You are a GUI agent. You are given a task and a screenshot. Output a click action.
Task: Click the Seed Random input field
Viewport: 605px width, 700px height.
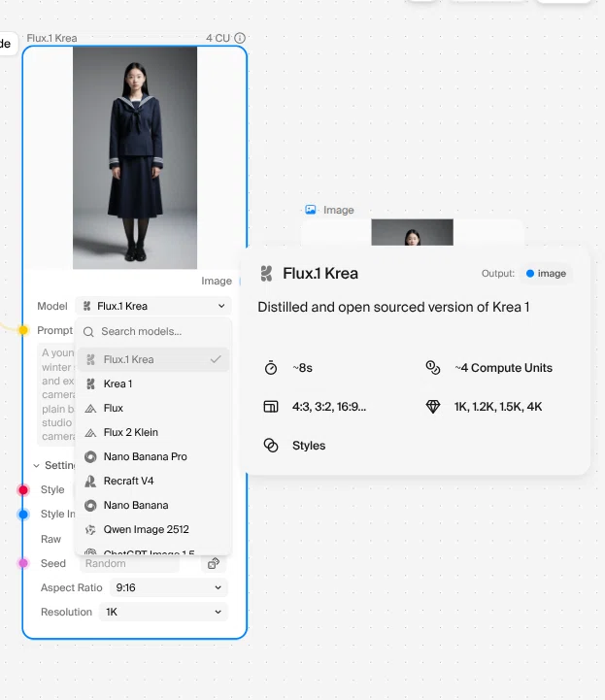(130, 563)
